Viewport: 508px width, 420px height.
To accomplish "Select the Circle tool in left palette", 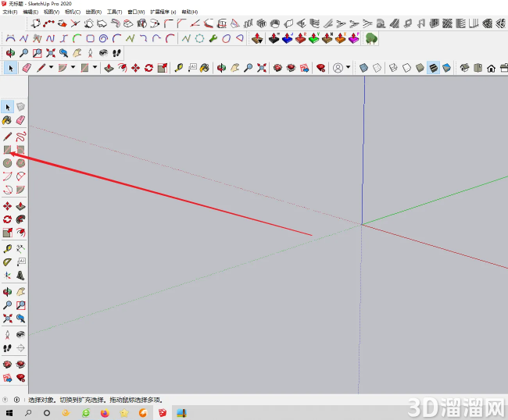I will click(x=8, y=162).
